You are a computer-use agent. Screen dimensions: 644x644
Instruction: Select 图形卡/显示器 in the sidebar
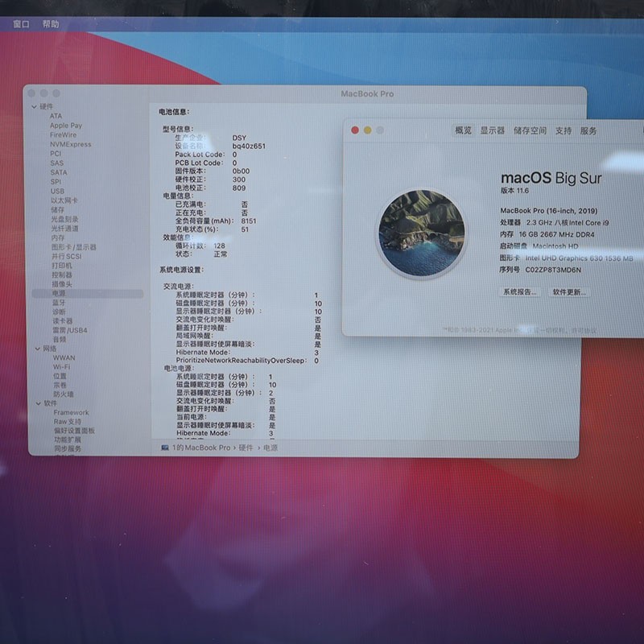(74, 247)
